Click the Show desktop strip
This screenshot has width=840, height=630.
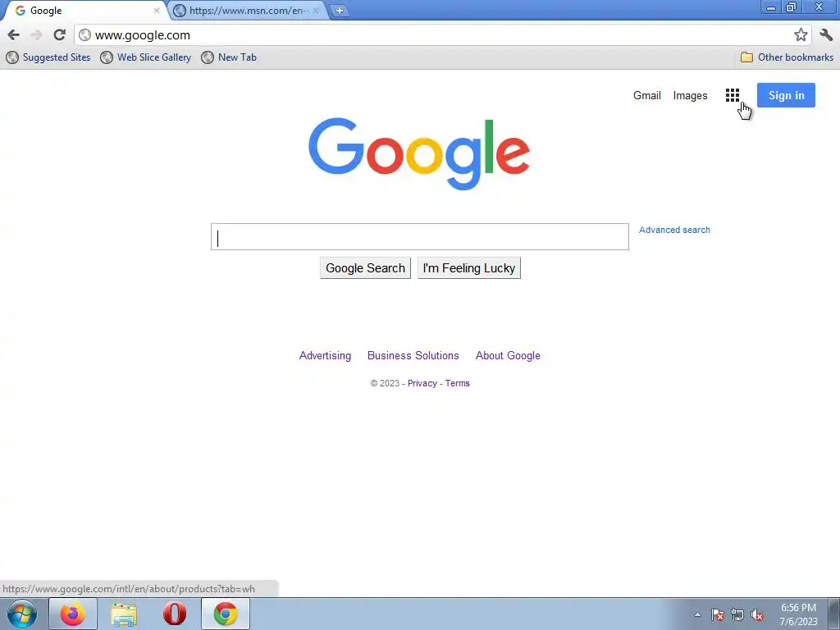(x=834, y=614)
